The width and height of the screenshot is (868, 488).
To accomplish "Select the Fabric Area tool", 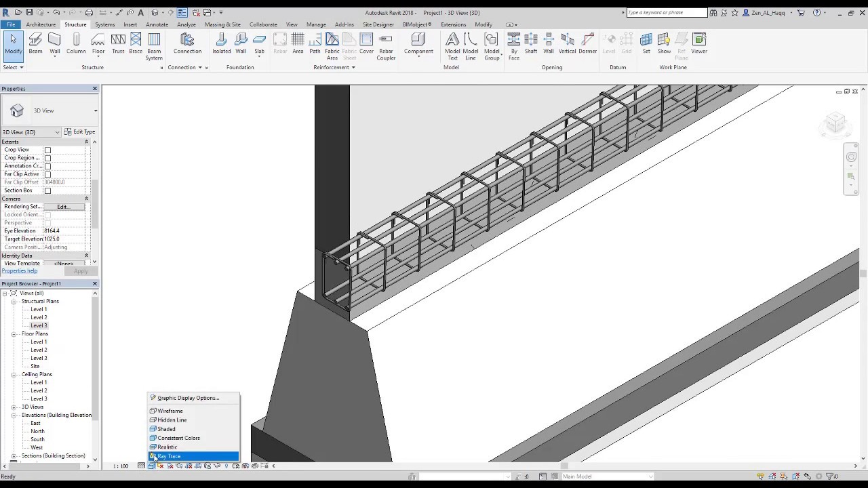I will pos(332,46).
